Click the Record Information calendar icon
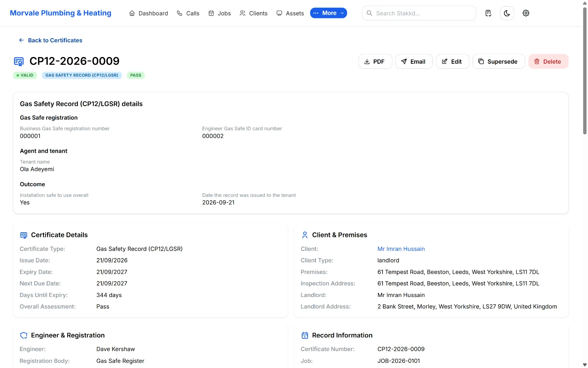Screen dimensions: 588x368 coord(305,336)
